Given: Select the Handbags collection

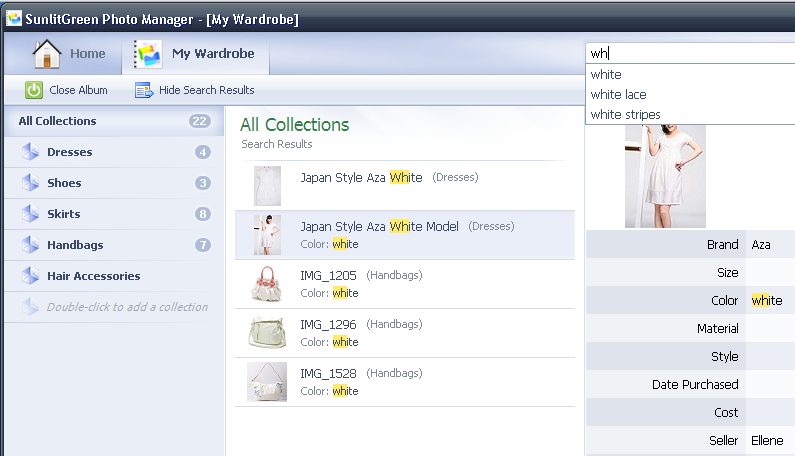Looking at the screenshot, I should tap(114, 245).
